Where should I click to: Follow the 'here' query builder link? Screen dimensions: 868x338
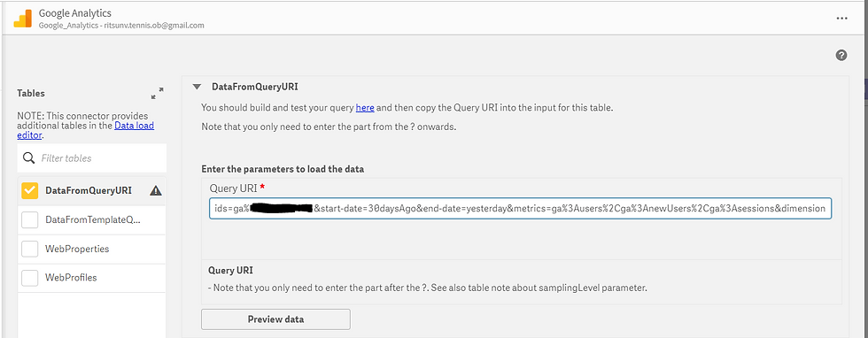pos(365,107)
